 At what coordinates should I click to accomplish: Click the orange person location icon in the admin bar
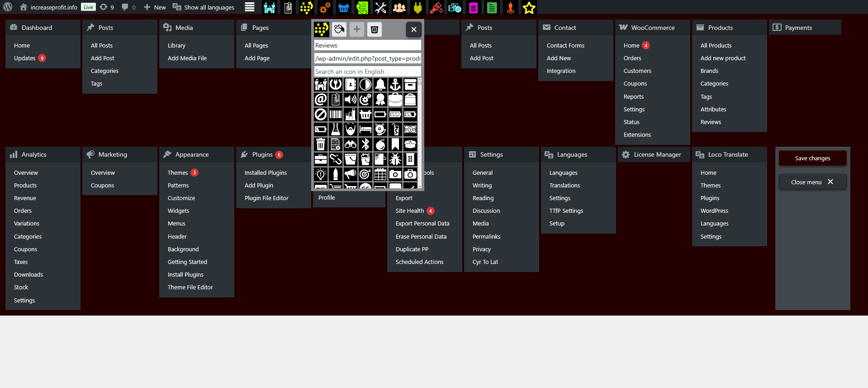(x=511, y=7)
